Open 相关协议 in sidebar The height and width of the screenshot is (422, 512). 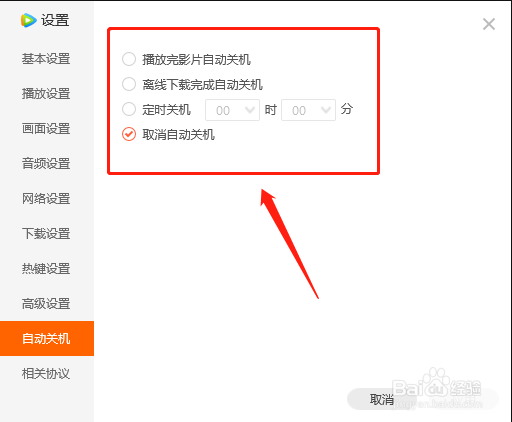click(47, 374)
